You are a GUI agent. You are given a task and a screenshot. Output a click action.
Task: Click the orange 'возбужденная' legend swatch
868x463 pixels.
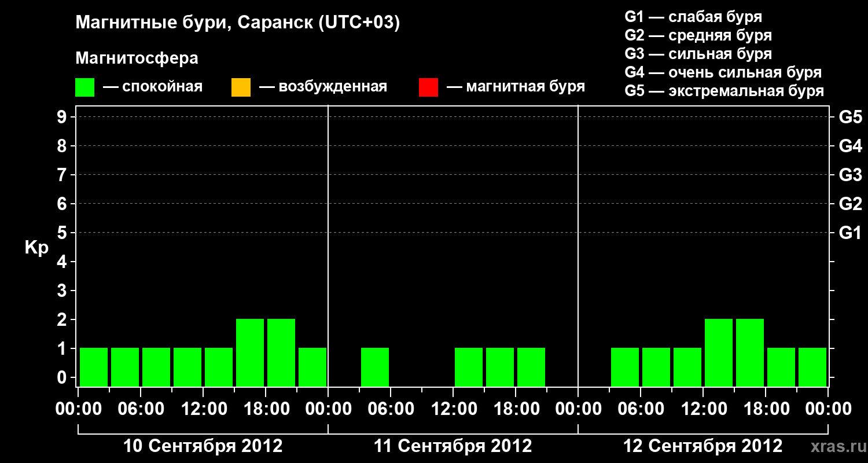pos(241,87)
